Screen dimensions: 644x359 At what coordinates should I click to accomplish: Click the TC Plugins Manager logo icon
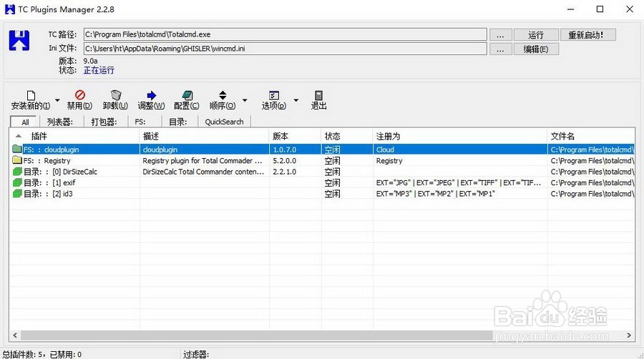pos(19,40)
